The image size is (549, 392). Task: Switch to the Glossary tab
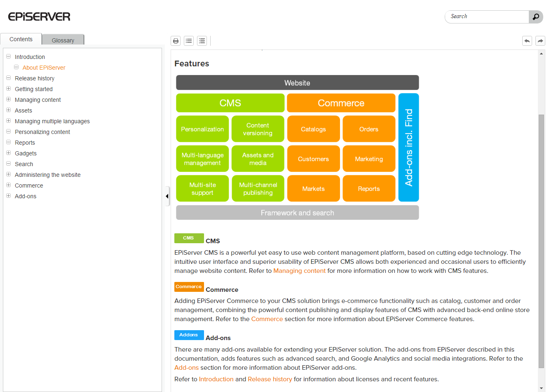(x=63, y=40)
